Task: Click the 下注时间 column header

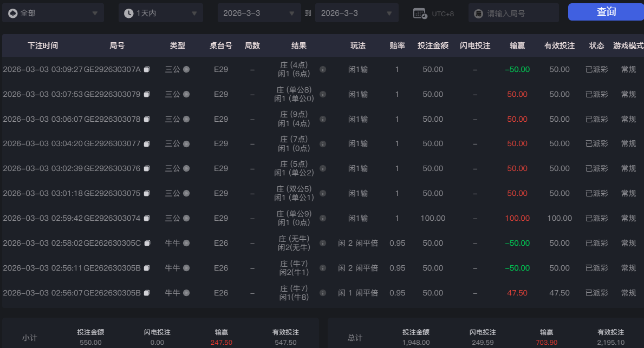Action: tap(43, 46)
